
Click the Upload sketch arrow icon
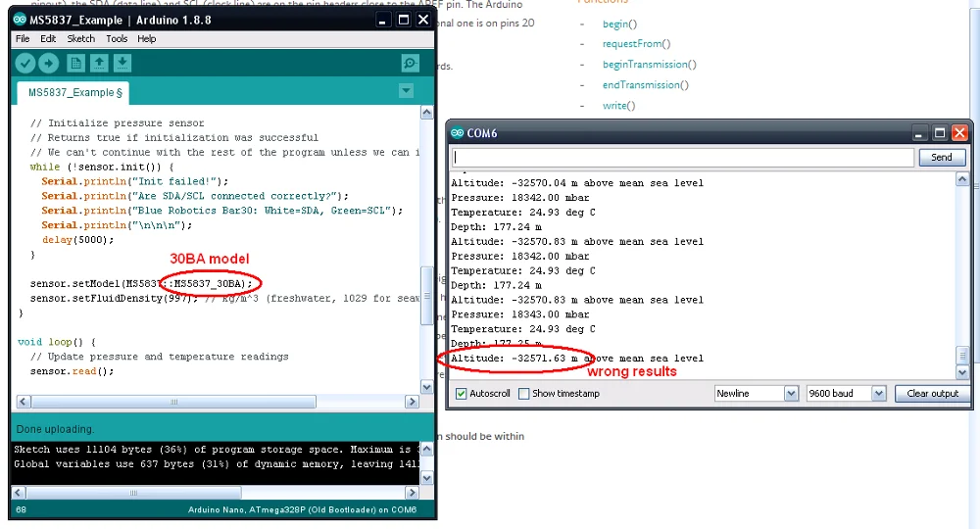[48, 63]
